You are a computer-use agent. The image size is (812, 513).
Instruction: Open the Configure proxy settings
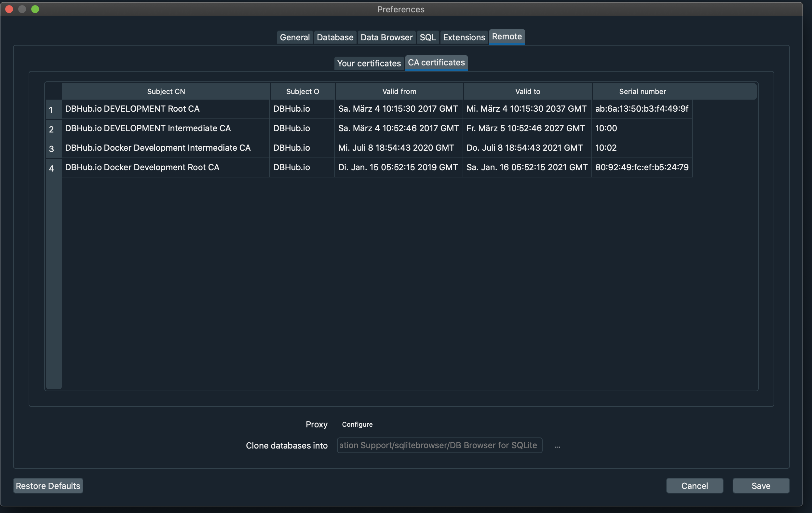click(x=357, y=424)
